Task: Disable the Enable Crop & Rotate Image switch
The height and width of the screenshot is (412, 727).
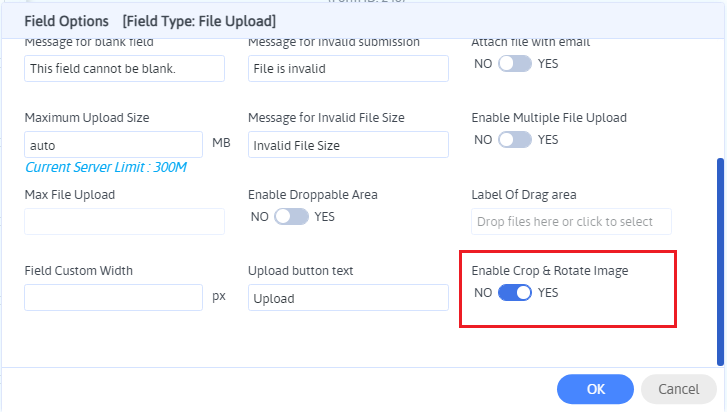Action: pyautogui.click(x=514, y=293)
